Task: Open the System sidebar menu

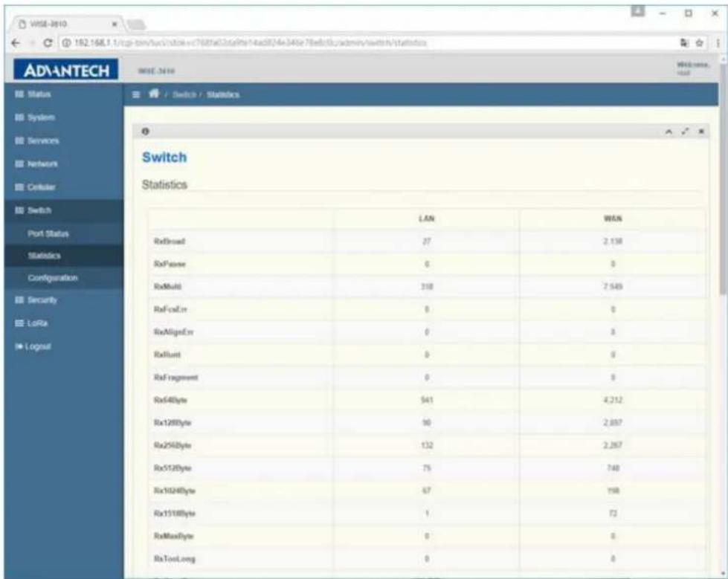Action: coord(35,118)
